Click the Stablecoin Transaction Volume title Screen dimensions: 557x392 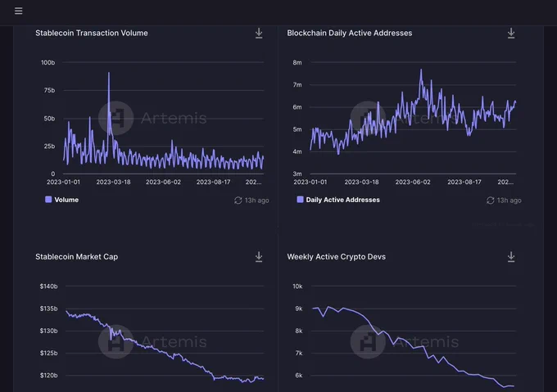92,33
